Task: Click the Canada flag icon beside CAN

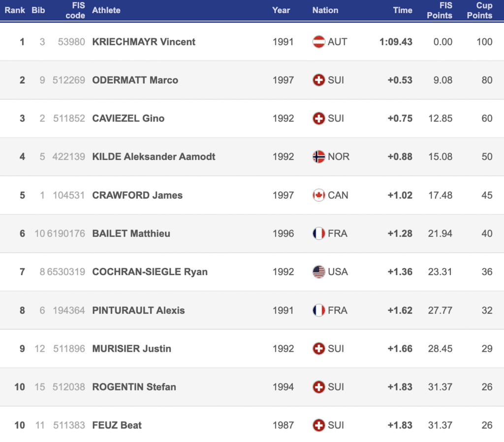Action: click(x=319, y=195)
